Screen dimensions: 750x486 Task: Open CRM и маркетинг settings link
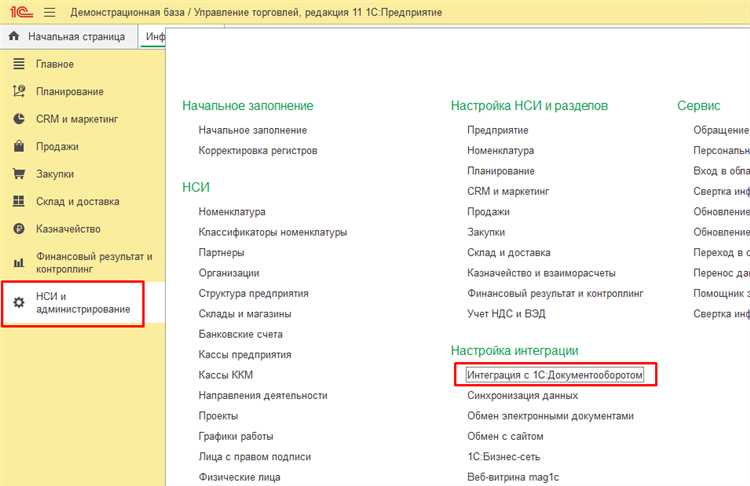pos(508,191)
